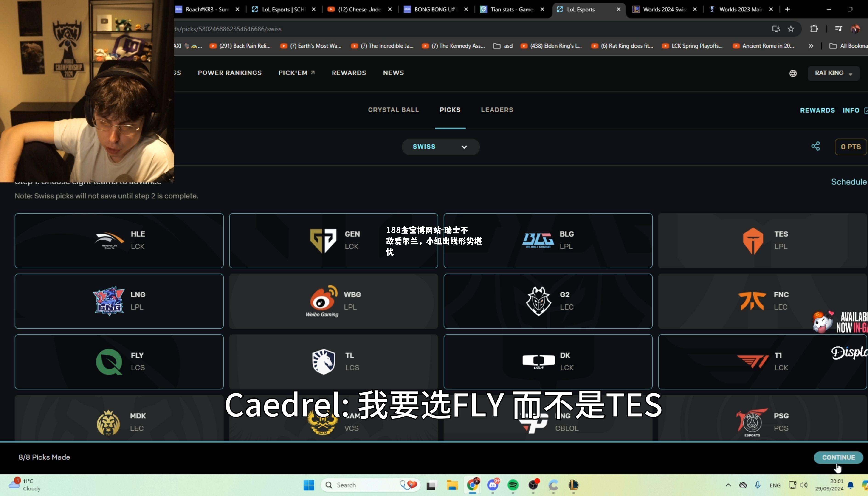Viewport: 868px width, 496px height.
Task: Switch to PICKS tab
Action: (450, 110)
